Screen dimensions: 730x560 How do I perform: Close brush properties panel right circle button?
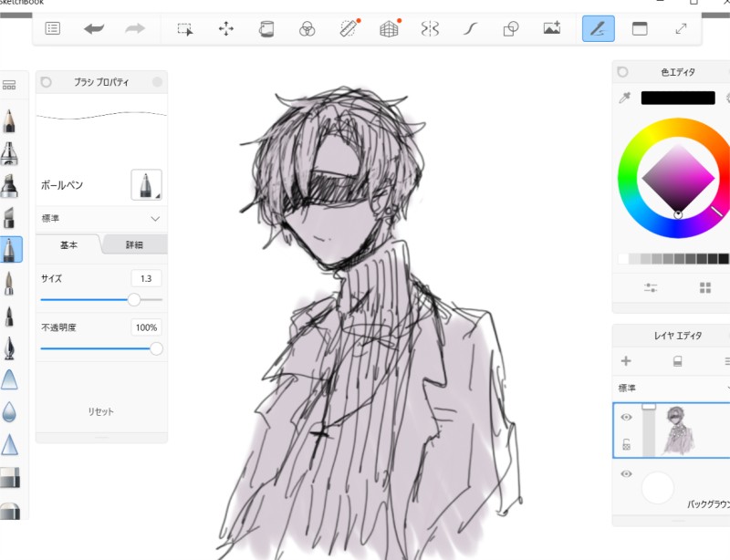tap(157, 82)
